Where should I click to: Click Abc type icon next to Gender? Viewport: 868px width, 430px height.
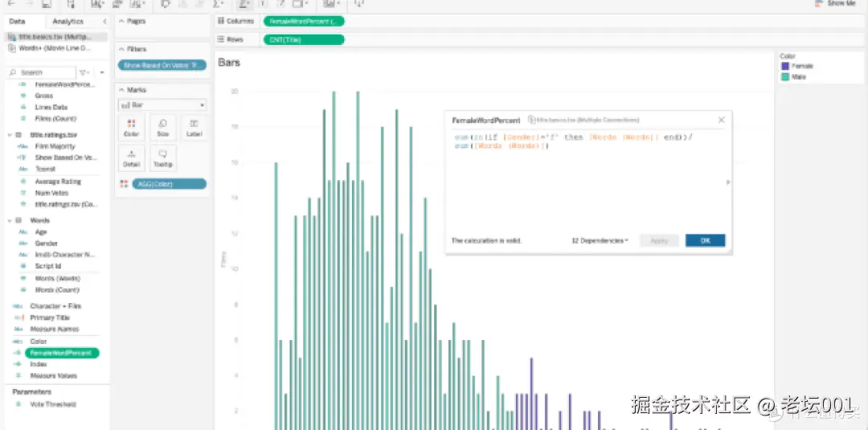click(23, 244)
